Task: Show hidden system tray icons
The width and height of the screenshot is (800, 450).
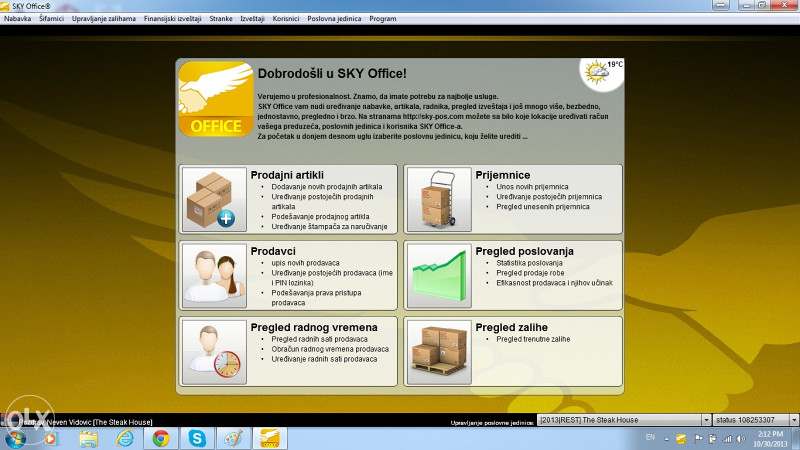Action: pyautogui.click(x=666, y=439)
